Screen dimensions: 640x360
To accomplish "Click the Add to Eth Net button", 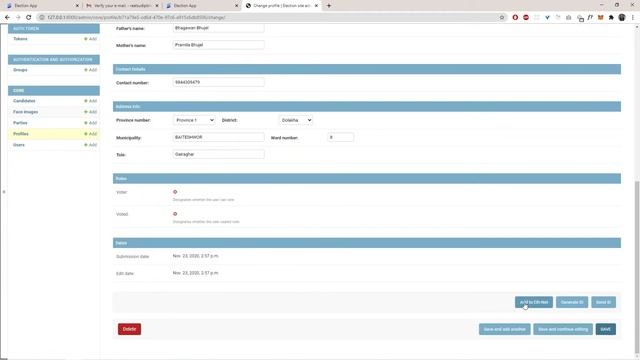I will pos(534,302).
